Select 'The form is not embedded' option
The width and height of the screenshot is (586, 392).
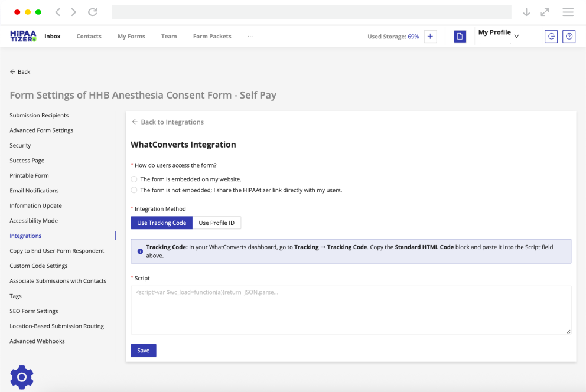(x=134, y=190)
